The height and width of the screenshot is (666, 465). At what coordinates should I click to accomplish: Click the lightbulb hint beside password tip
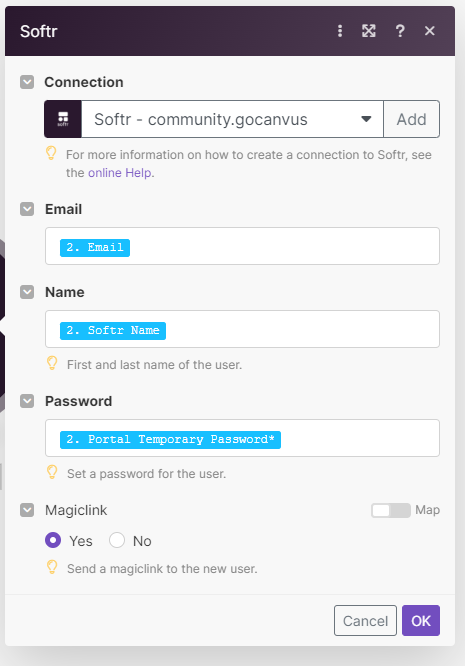(52, 472)
